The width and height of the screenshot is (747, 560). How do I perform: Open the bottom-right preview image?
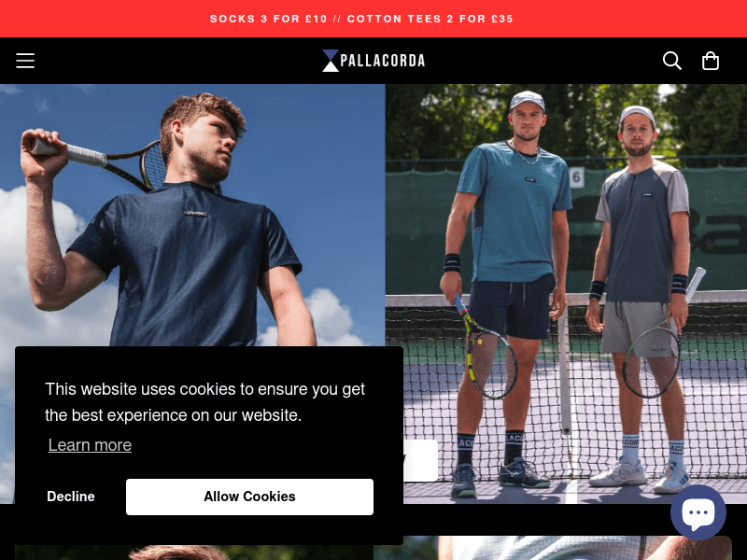point(553,548)
